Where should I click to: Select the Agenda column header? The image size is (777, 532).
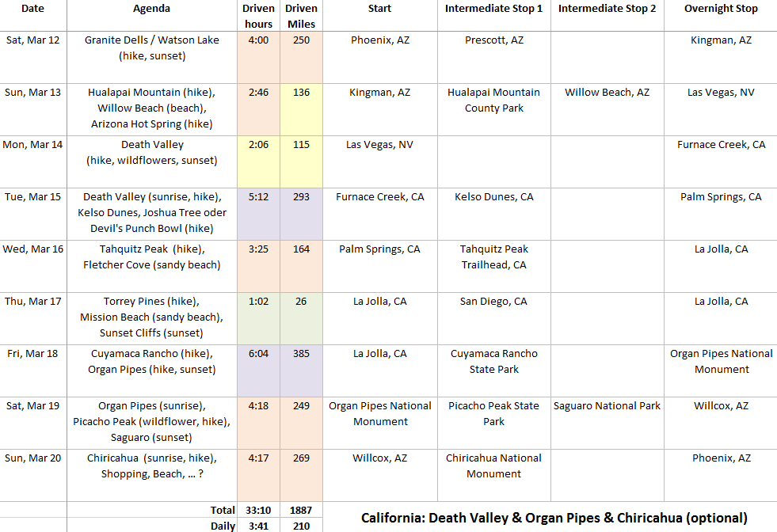tap(151, 9)
